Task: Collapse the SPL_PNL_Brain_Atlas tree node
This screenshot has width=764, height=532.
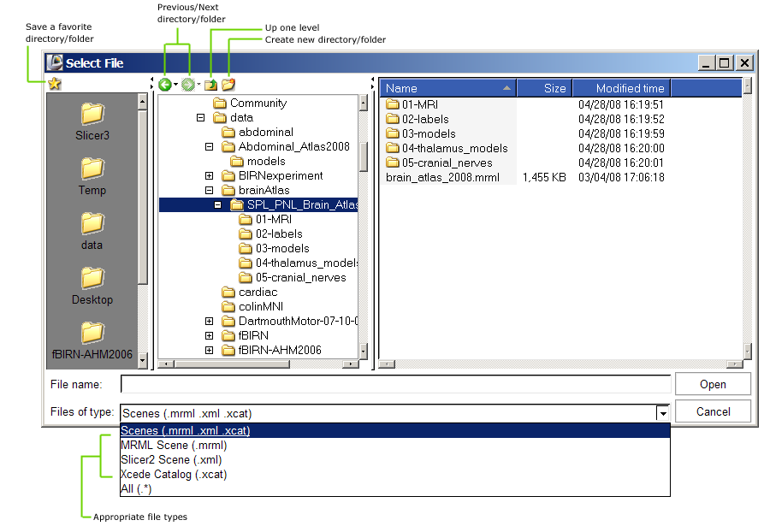Action: (x=217, y=205)
